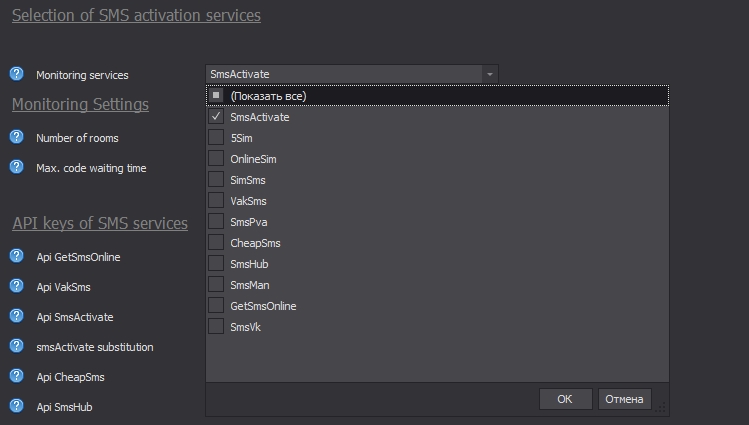749x425 pixels.
Task: Open help icon for Api CheapSms
Action: 16,376
